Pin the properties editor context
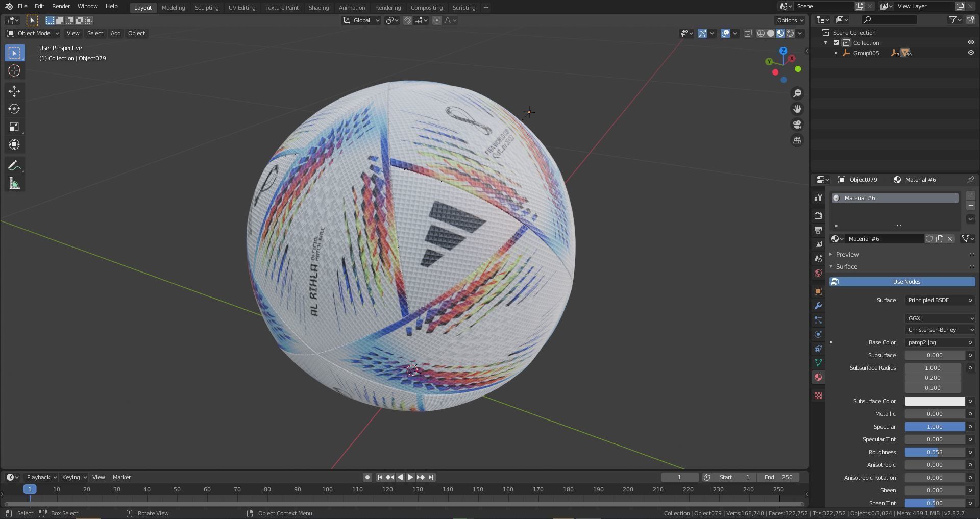This screenshot has height=519, width=980. (x=970, y=180)
